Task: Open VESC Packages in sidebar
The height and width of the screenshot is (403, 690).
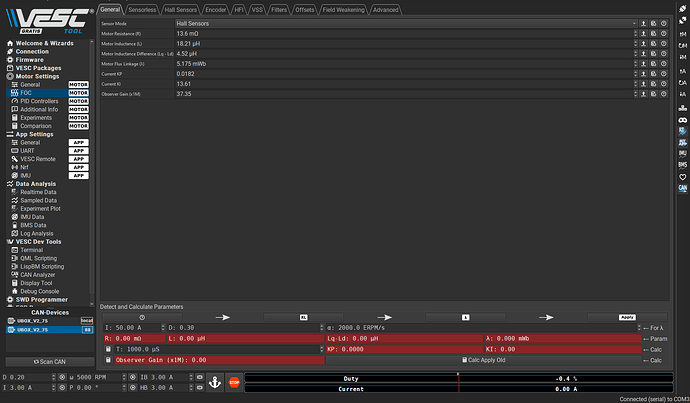Action: [43, 68]
